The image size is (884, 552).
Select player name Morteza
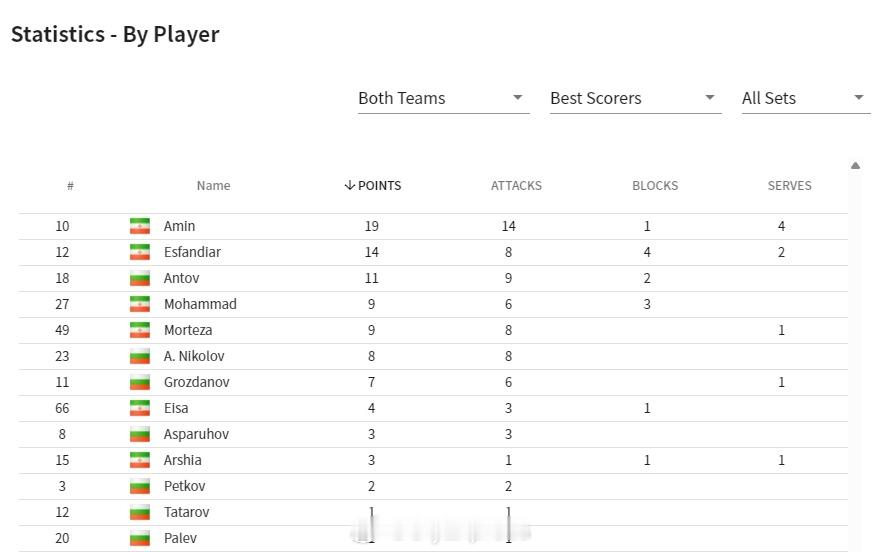tap(188, 330)
